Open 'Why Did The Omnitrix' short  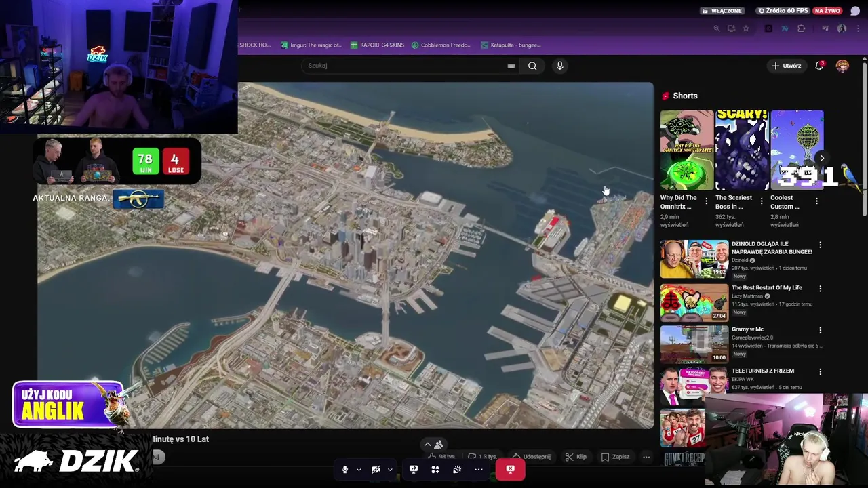pyautogui.click(x=687, y=150)
